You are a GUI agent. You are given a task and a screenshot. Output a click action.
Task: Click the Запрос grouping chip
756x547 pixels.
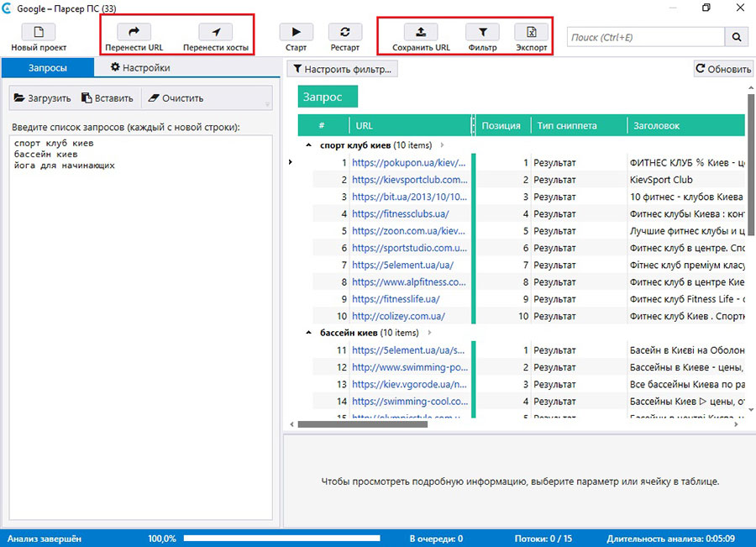point(328,97)
